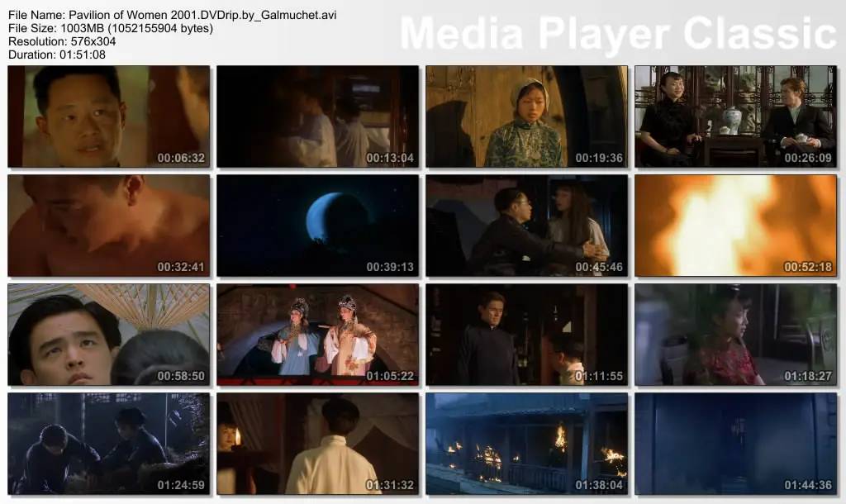Image resolution: width=846 pixels, height=504 pixels.
Task: Select the thumbnail timestamped 00:58:50
Action: pyautogui.click(x=109, y=335)
